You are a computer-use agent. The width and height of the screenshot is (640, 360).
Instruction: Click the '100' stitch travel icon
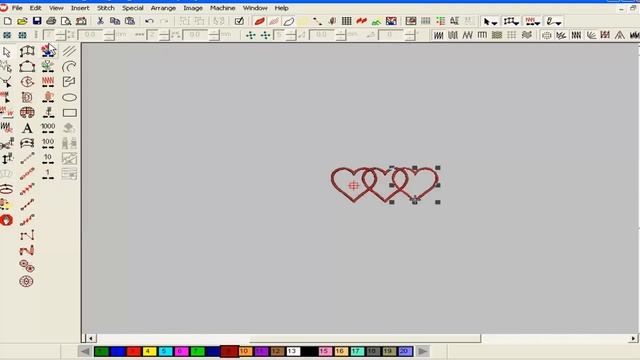[48, 143]
